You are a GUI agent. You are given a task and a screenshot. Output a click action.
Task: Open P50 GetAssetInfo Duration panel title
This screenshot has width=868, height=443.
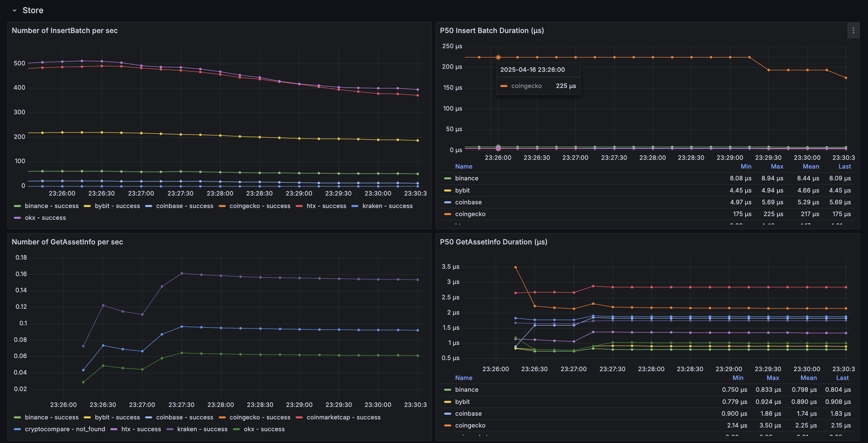tap(493, 242)
